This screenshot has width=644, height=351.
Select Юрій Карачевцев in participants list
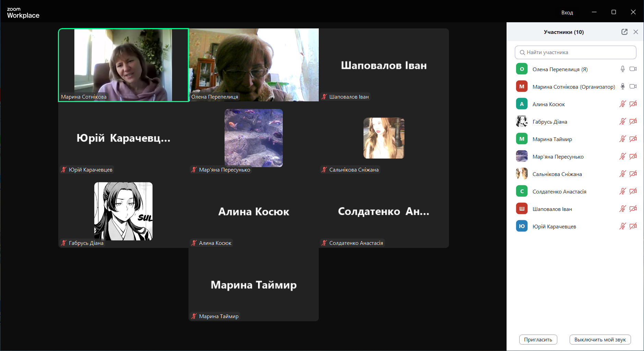tap(575, 226)
